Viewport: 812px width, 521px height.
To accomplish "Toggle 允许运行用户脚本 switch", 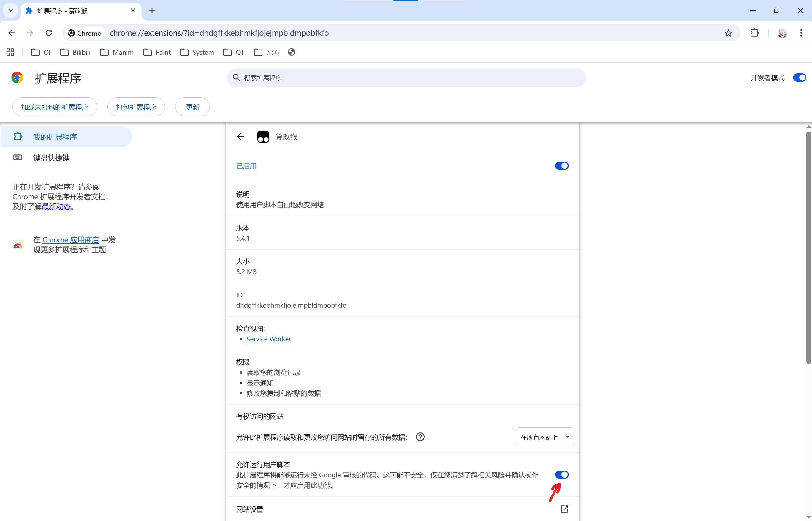I will [561, 475].
